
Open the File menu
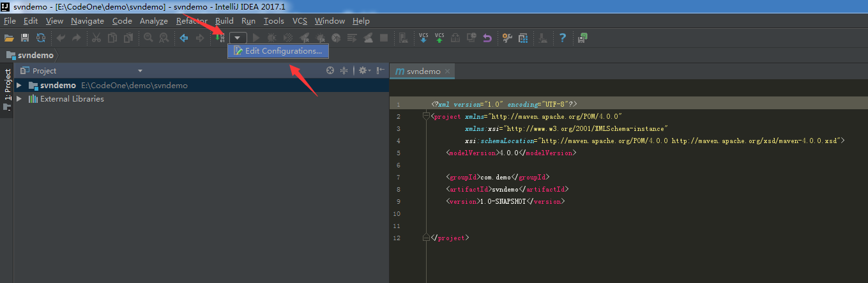10,21
